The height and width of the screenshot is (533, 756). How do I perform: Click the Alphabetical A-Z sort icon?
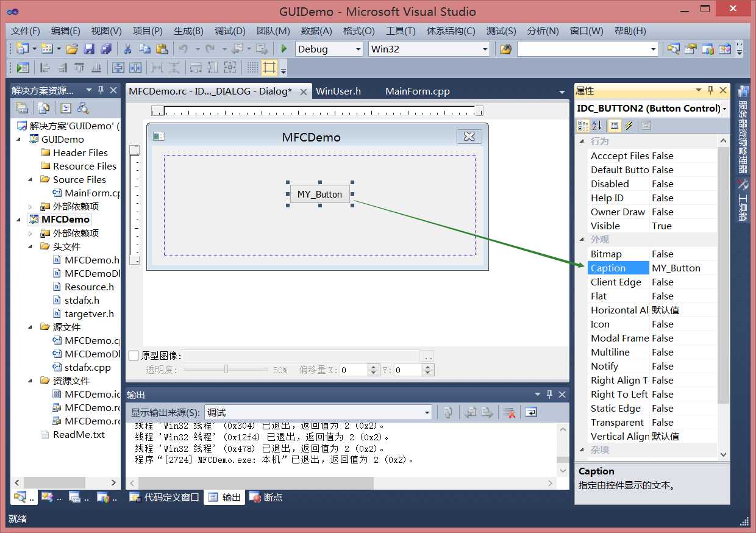coord(597,126)
